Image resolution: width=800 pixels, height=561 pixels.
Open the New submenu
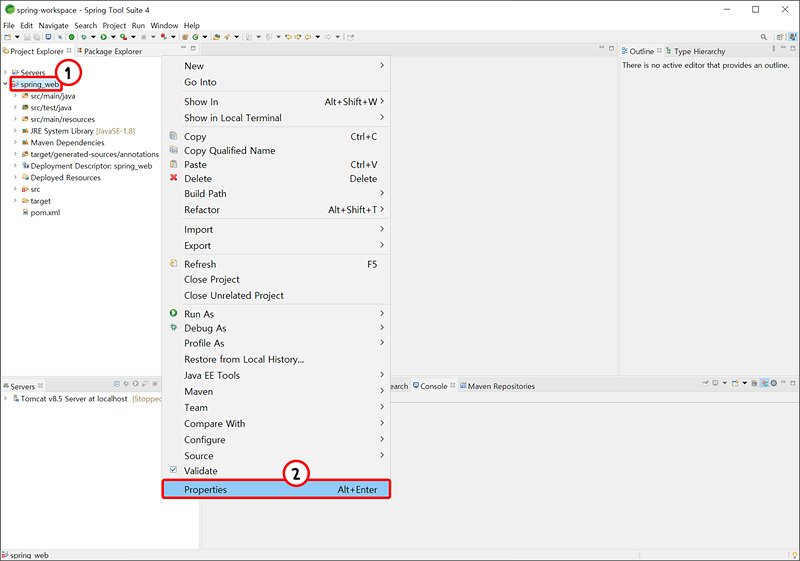pos(276,66)
